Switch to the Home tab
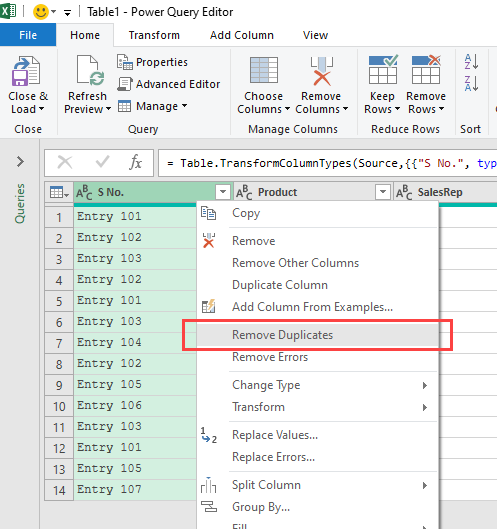497x529 pixels. tap(85, 35)
